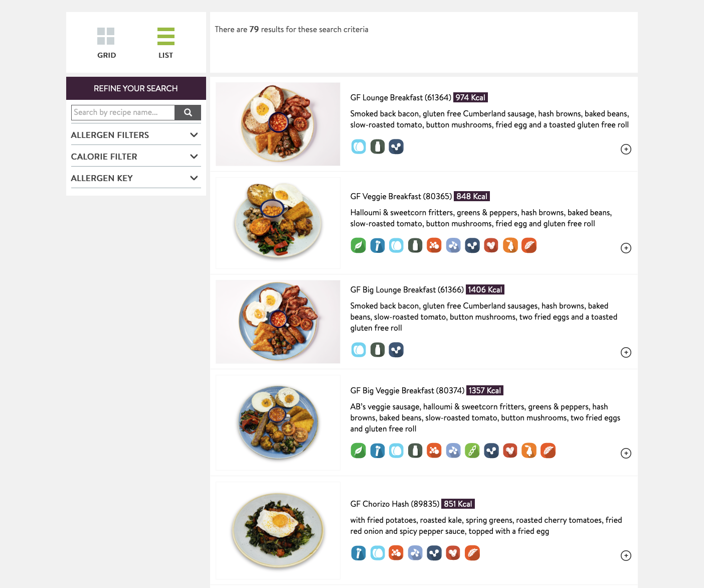Click the dark blue molecule icon on GF Lounge Breakfast

pyautogui.click(x=396, y=146)
